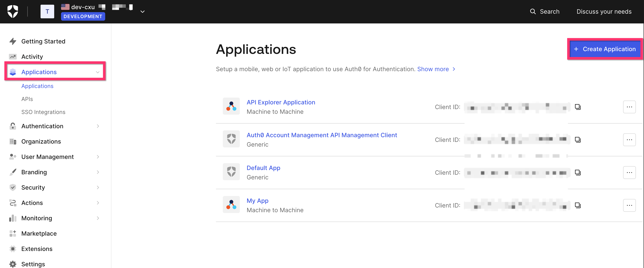Open more options for API Explorer Application
The height and width of the screenshot is (268, 644).
(x=629, y=107)
